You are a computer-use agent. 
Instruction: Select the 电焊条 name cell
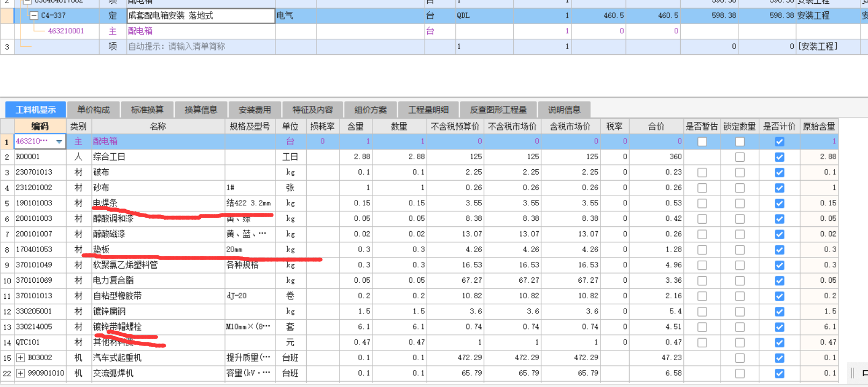158,203
